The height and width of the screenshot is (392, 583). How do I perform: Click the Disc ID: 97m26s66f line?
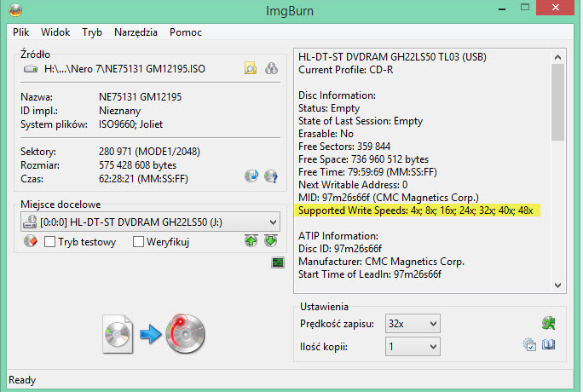[x=340, y=249]
